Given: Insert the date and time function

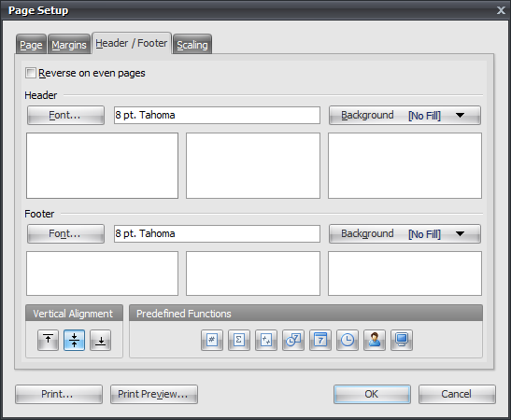Looking at the screenshot, I should pos(293,341).
